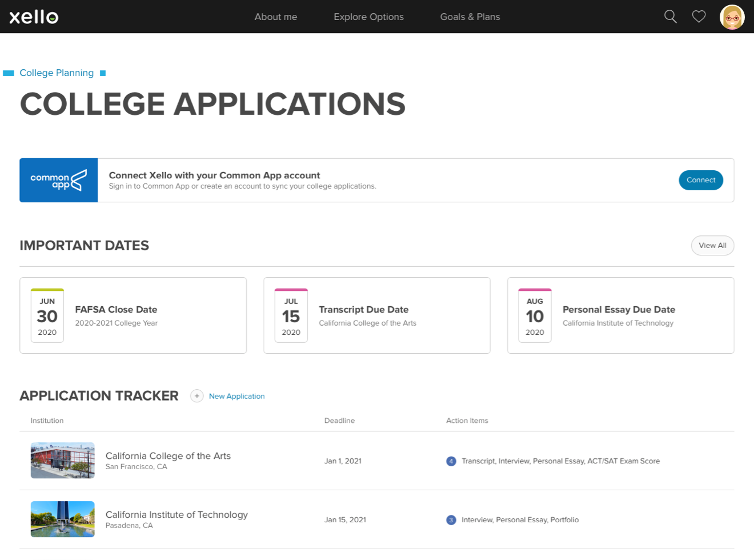The width and height of the screenshot is (754, 560).
Task: Go to College Planning breadcrumb
Action: click(57, 73)
